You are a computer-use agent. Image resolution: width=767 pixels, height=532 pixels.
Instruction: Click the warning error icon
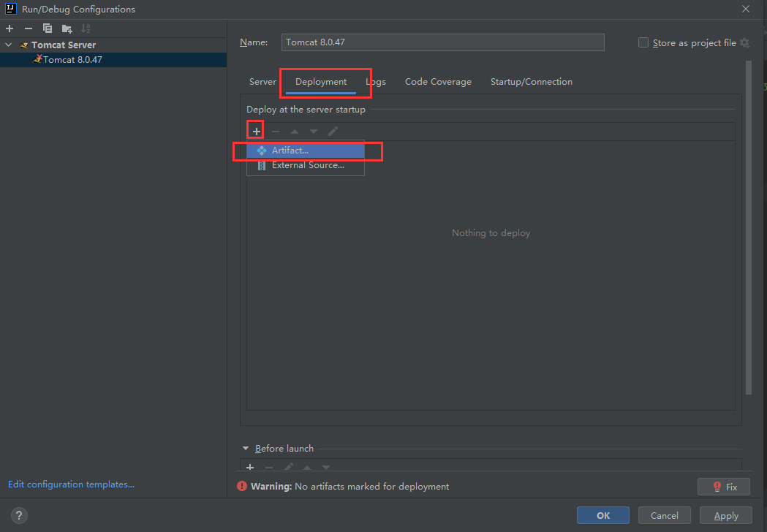point(242,486)
